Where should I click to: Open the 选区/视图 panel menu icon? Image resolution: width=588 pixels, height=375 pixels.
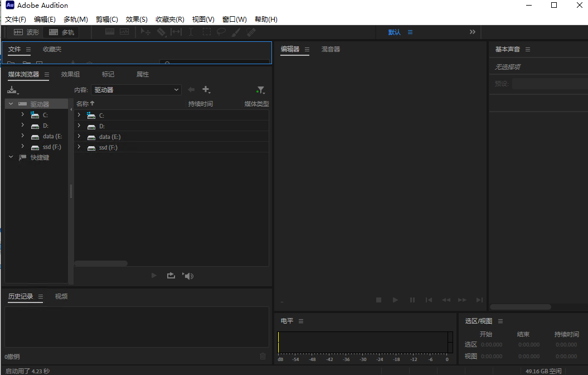500,321
